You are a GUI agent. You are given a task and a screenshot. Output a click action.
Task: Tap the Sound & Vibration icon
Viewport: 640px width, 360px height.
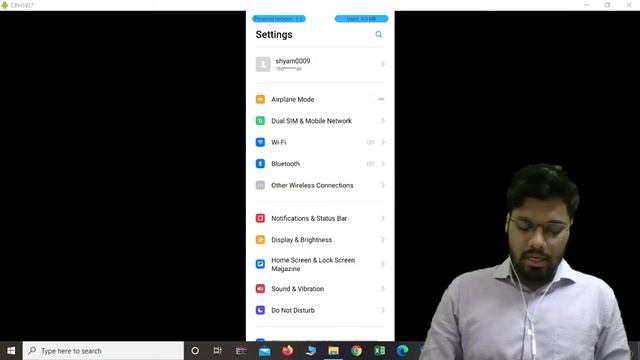click(x=260, y=289)
